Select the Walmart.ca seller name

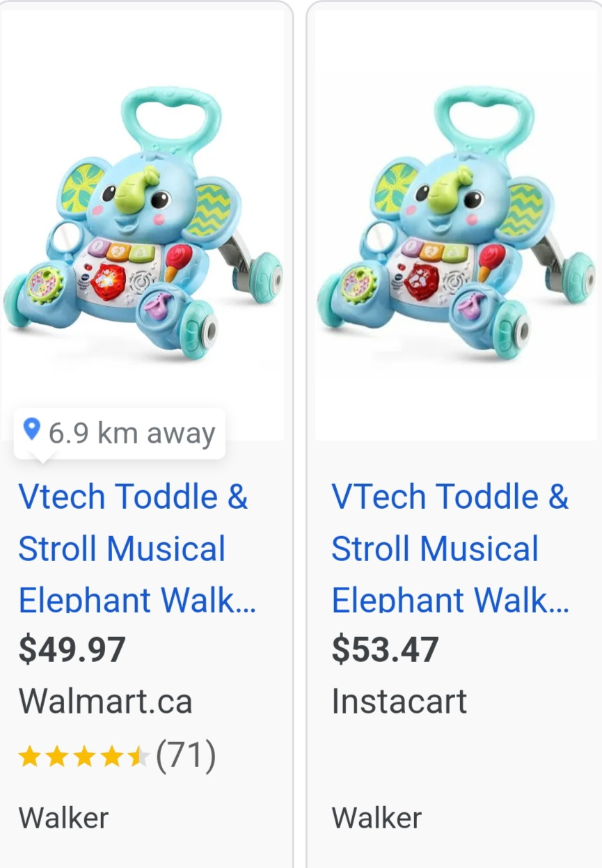[x=105, y=701]
